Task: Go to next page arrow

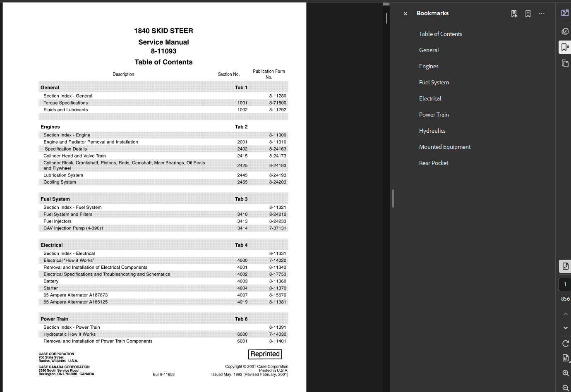Action: (x=565, y=327)
